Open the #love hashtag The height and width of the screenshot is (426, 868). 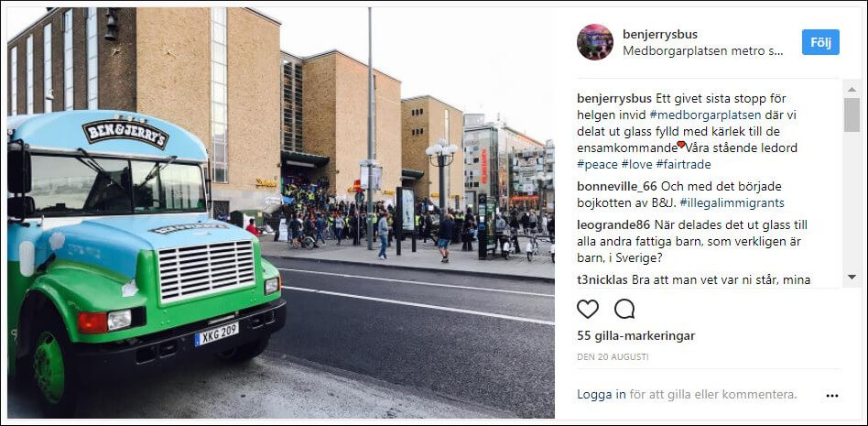tap(636, 165)
